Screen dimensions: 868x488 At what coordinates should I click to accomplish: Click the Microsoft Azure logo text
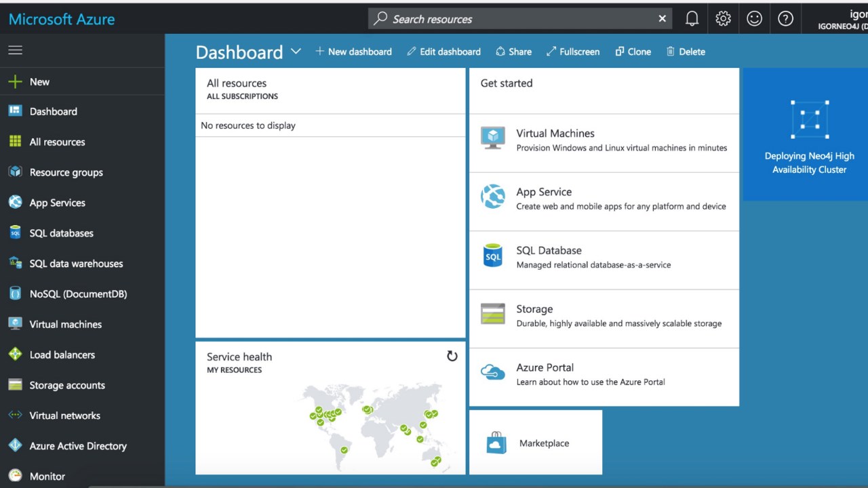[62, 19]
